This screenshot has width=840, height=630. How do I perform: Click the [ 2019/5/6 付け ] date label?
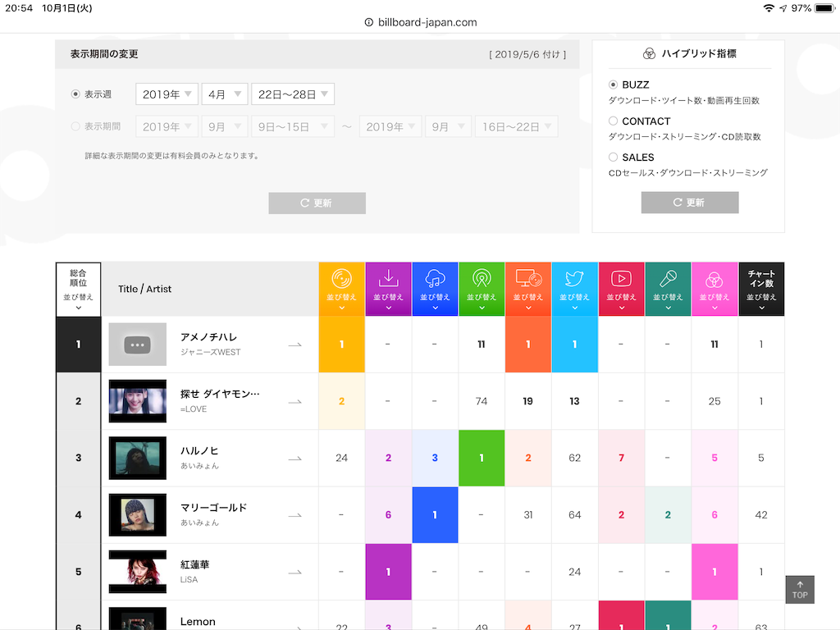[x=527, y=54]
